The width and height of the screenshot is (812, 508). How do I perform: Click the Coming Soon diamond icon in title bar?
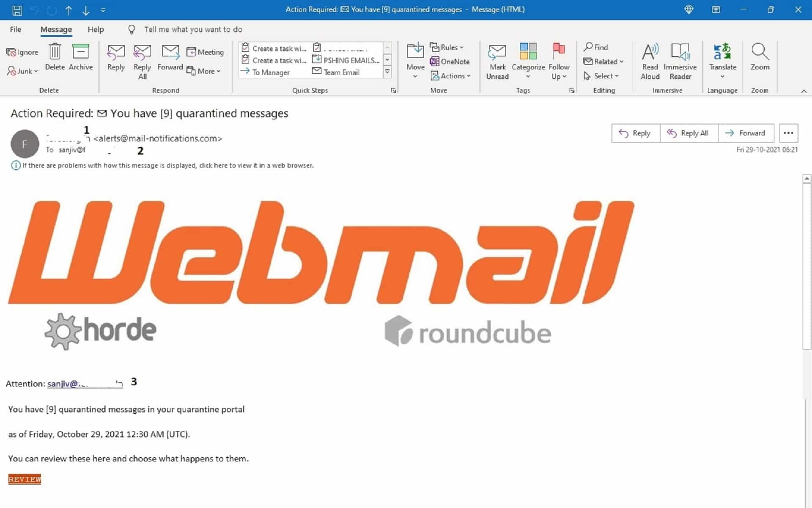[689, 9]
